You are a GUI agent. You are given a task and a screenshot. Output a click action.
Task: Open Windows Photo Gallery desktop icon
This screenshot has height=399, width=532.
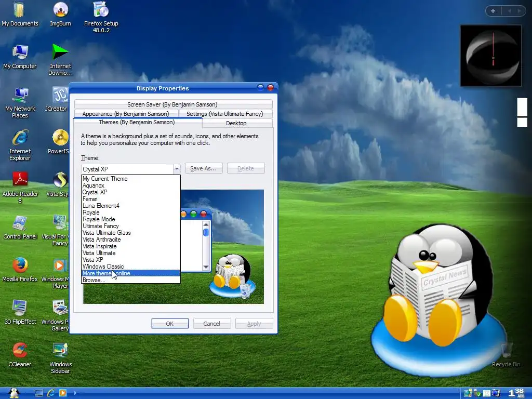pyautogui.click(x=55, y=315)
